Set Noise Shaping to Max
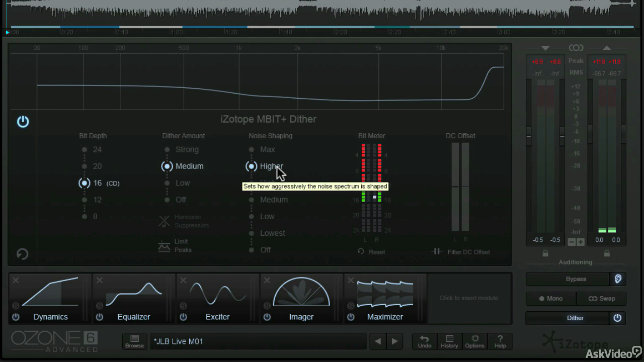This screenshot has width=644, height=362. pos(262,149)
